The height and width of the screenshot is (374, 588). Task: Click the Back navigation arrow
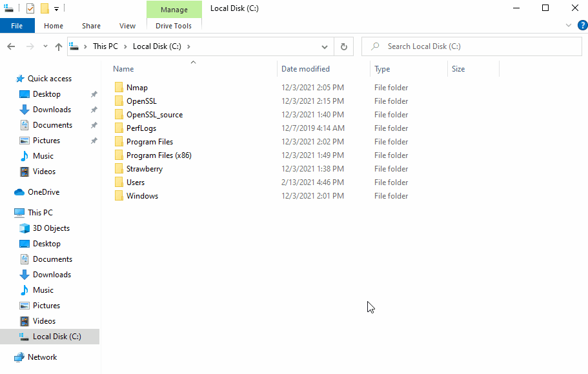click(11, 46)
